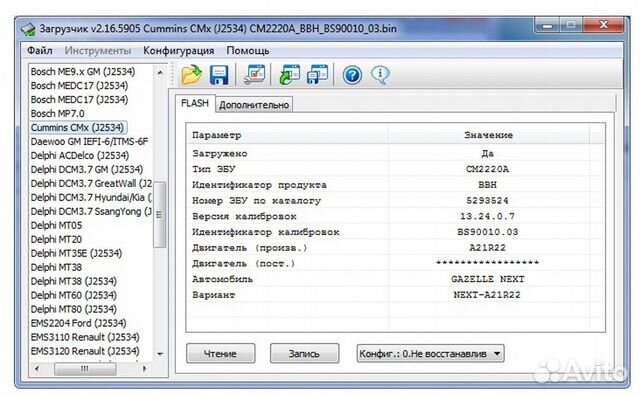
Task: Click the Идентификатор продукта row label
Action: [259, 185]
